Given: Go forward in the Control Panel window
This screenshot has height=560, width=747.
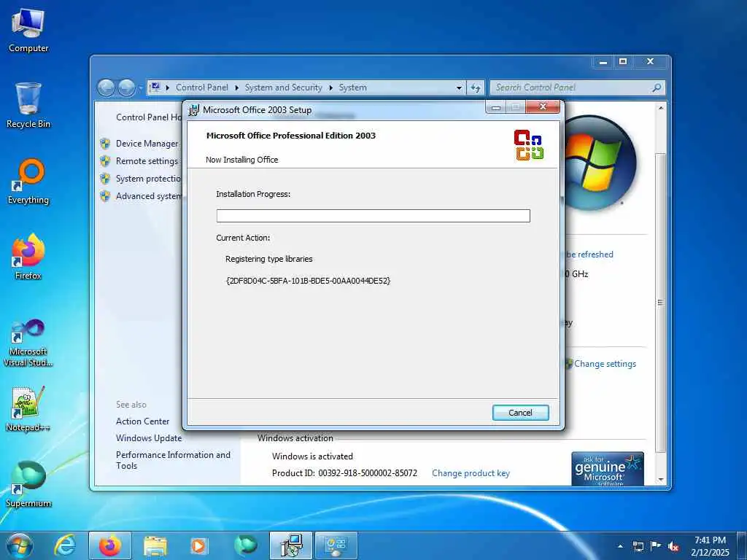Looking at the screenshot, I should [126, 87].
